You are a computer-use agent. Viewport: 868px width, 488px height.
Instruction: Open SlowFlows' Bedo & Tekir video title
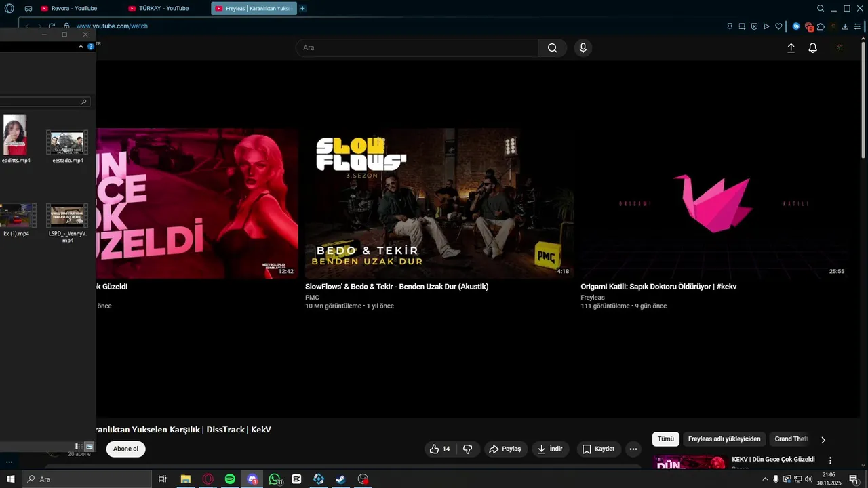click(397, 287)
